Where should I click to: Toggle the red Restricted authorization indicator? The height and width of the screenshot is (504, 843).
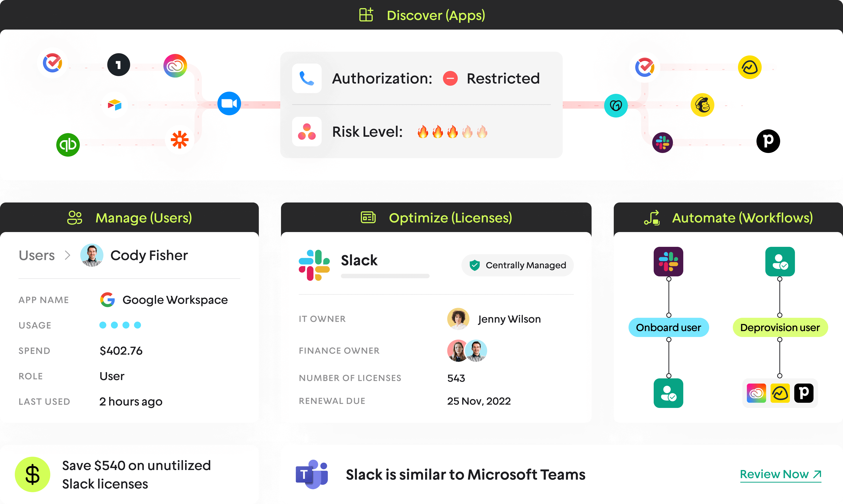pos(450,78)
